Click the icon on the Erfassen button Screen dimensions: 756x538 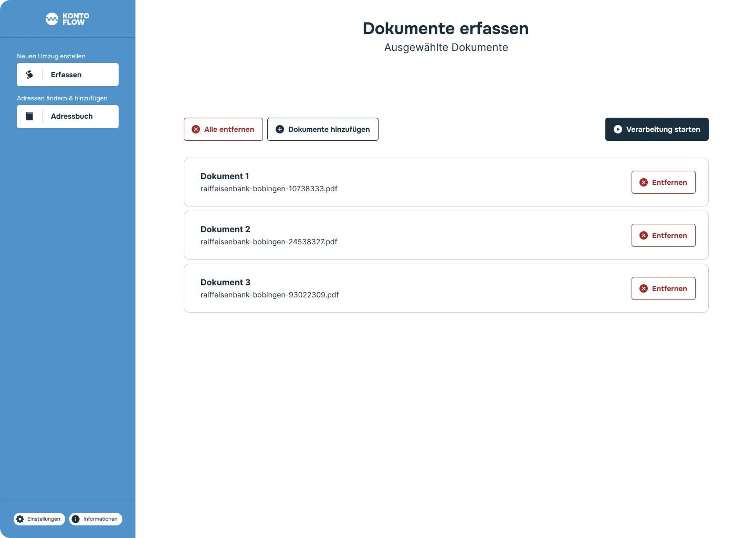tap(30, 75)
